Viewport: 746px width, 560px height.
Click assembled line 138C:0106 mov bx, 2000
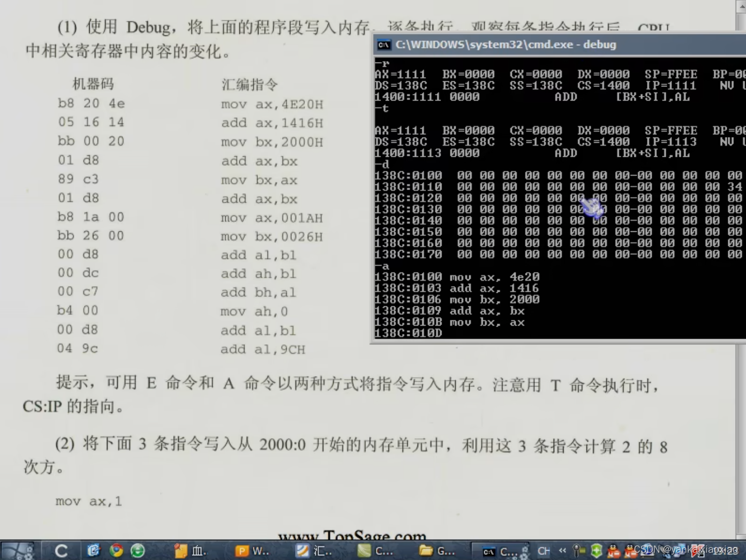(457, 300)
